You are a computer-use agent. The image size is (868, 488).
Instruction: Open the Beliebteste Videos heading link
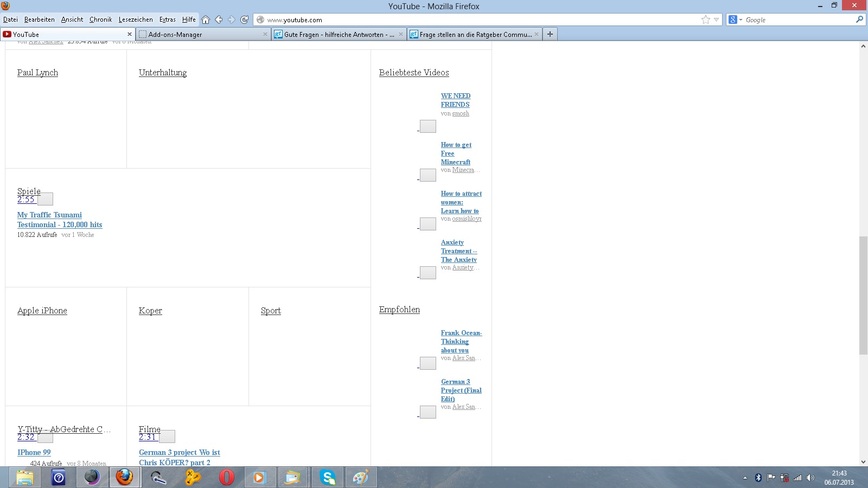414,73
